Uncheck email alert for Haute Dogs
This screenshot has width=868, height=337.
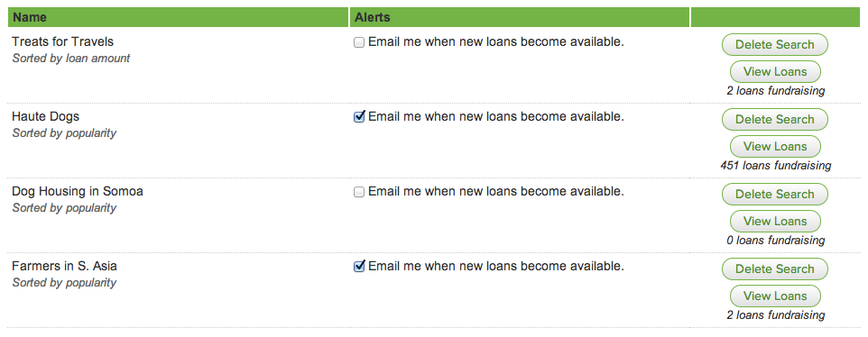click(359, 117)
